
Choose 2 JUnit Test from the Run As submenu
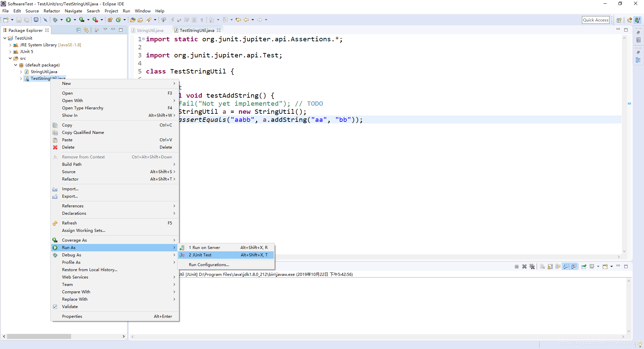point(200,255)
